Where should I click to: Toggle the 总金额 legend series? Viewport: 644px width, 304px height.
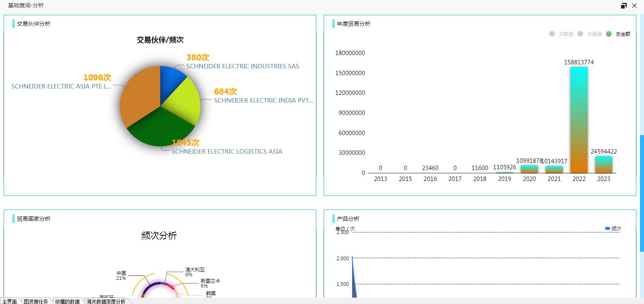[618, 34]
